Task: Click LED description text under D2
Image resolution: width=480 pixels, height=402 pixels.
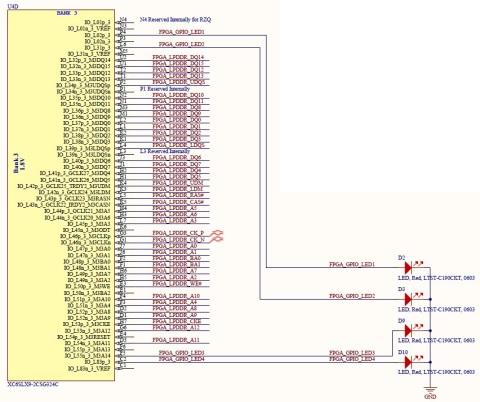Action: 436,278
